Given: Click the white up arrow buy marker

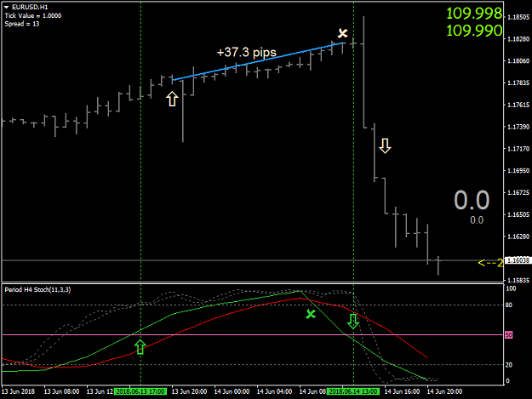Looking at the screenshot, I should coord(172,99).
